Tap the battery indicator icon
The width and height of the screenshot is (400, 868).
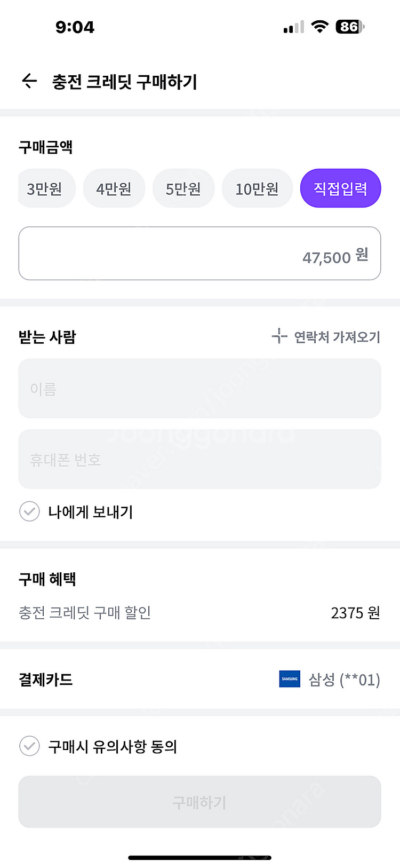click(x=350, y=27)
